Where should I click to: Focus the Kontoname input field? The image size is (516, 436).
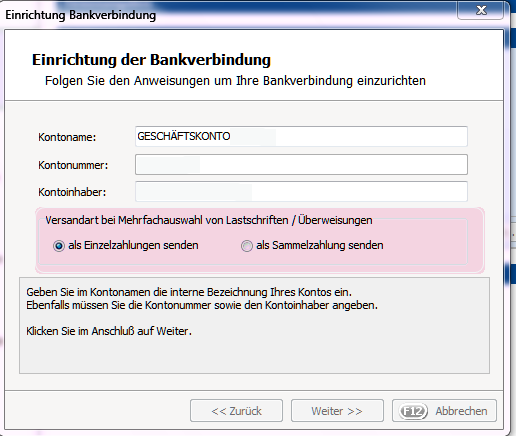click(301, 136)
